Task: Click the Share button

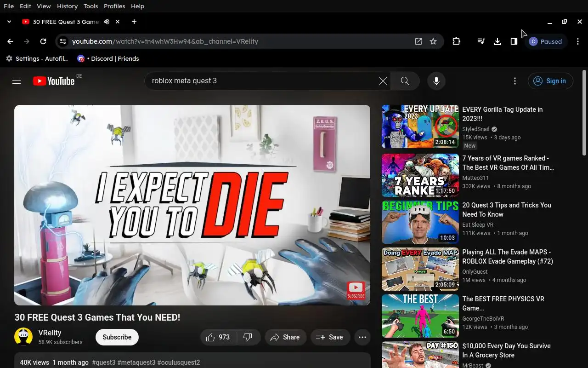Action: coord(285,337)
